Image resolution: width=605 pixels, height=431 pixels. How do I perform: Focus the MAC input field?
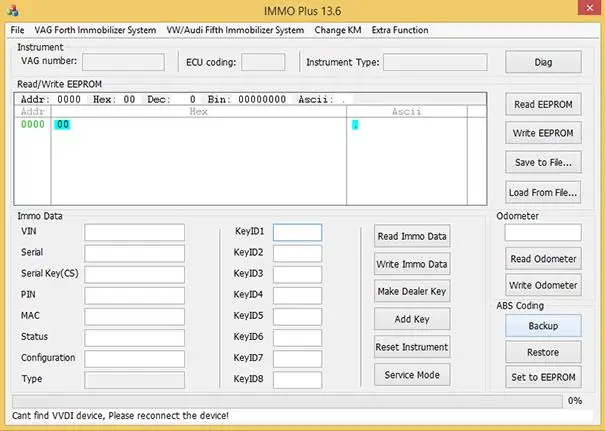tap(134, 316)
